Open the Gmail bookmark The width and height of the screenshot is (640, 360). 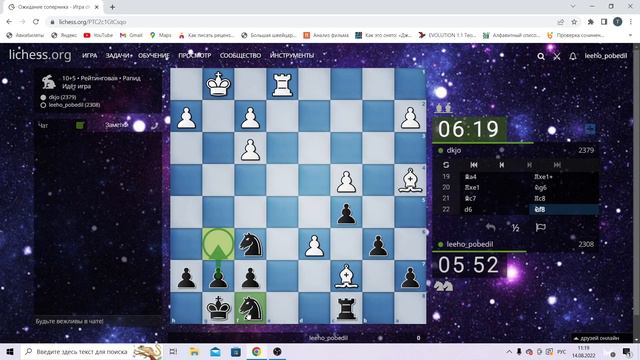131,36
